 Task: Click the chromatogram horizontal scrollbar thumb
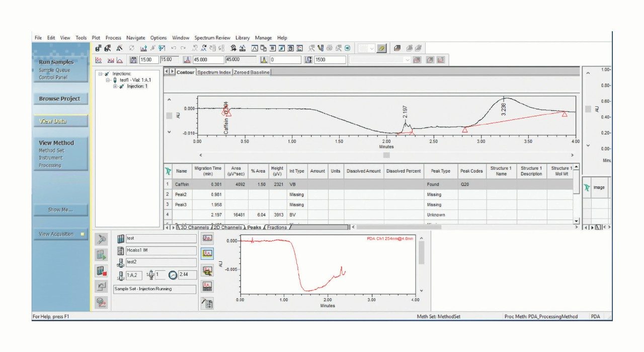(x=386, y=155)
